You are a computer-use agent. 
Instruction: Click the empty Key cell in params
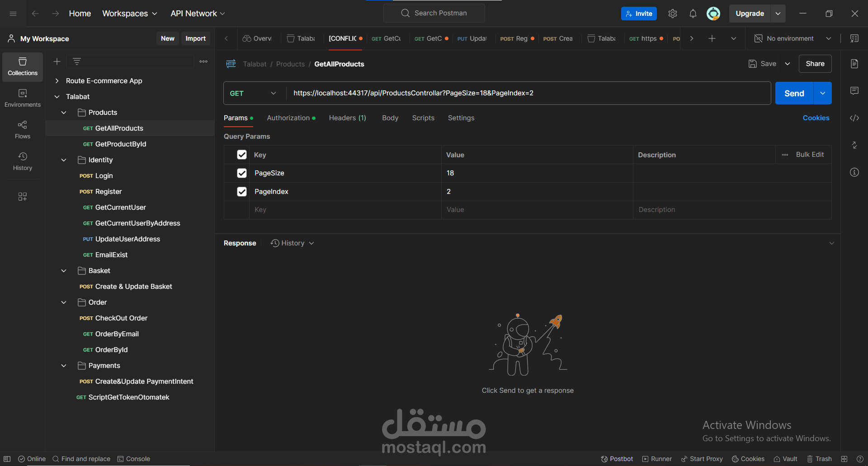[345, 210]
